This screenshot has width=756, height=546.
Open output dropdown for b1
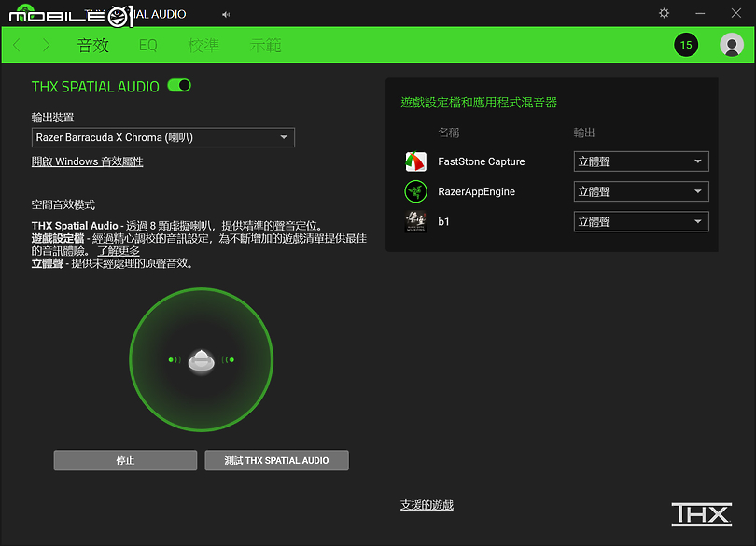pos(641,221)
